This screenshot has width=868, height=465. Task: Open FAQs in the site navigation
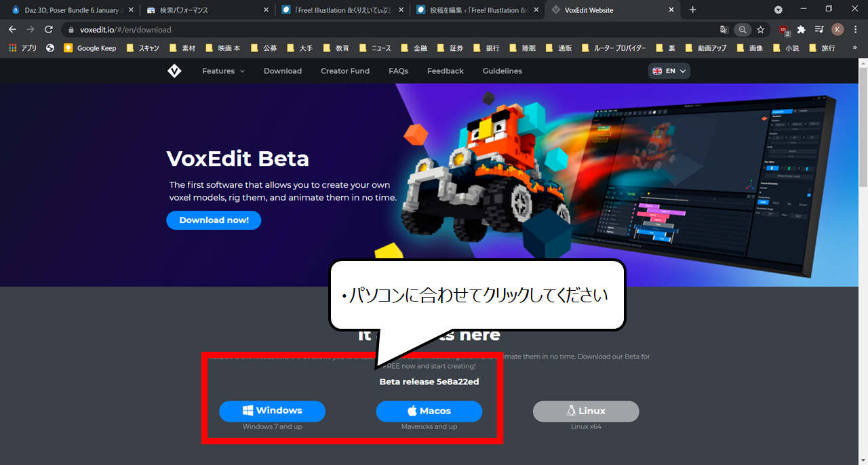point(398,71)
